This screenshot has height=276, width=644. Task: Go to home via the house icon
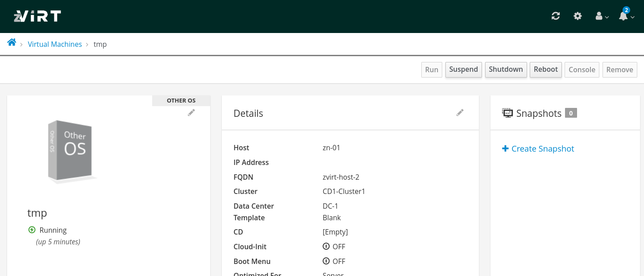(x=12, y=42)
